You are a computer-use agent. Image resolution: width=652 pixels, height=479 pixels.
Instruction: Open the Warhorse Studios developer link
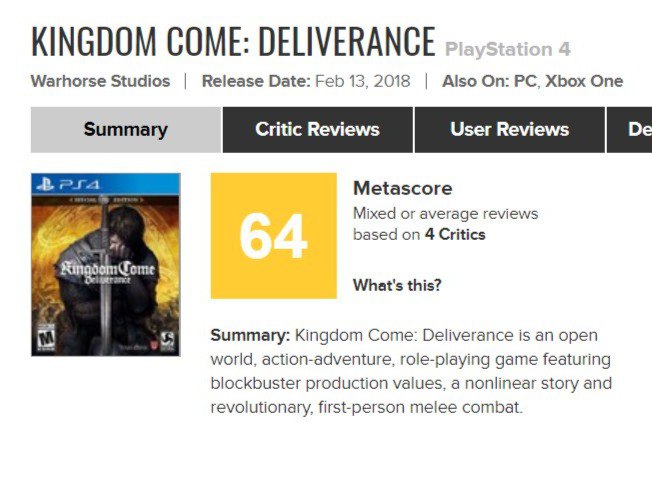point(100,81)
